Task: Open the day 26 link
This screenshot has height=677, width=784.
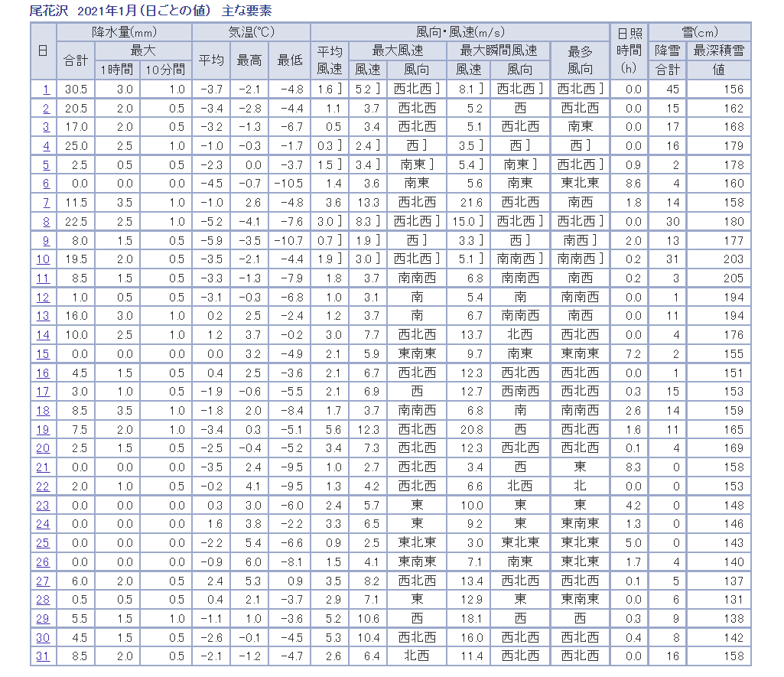Action: pos(43,562)
